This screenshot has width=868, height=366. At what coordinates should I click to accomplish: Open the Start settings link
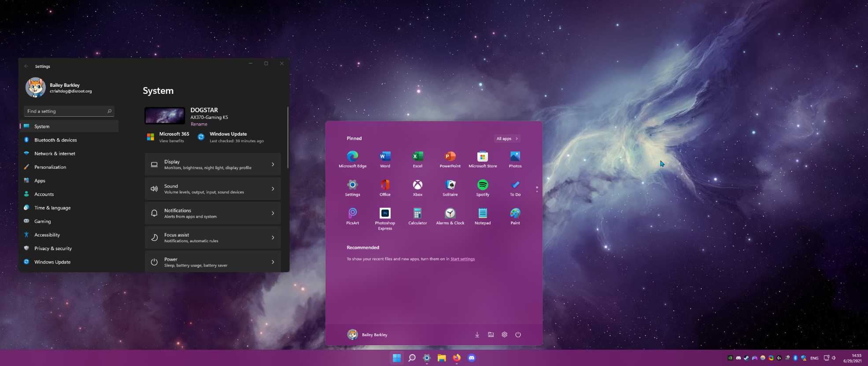tap(462, 259)
